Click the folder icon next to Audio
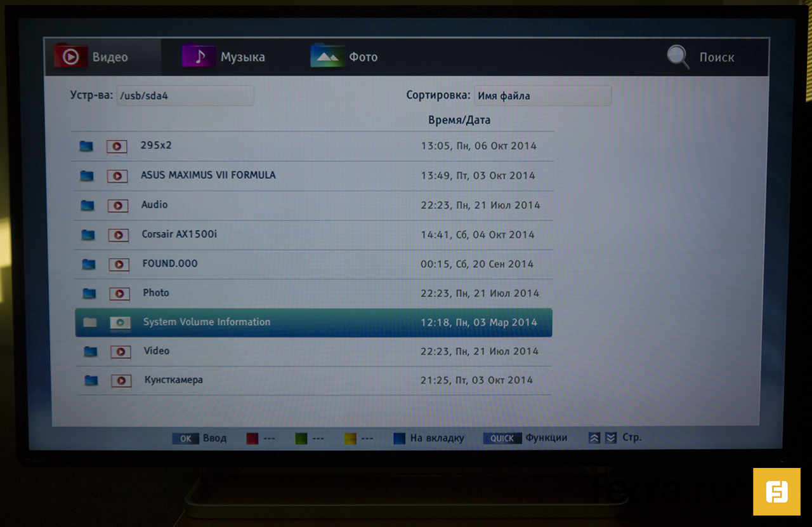 coord(88,206)
